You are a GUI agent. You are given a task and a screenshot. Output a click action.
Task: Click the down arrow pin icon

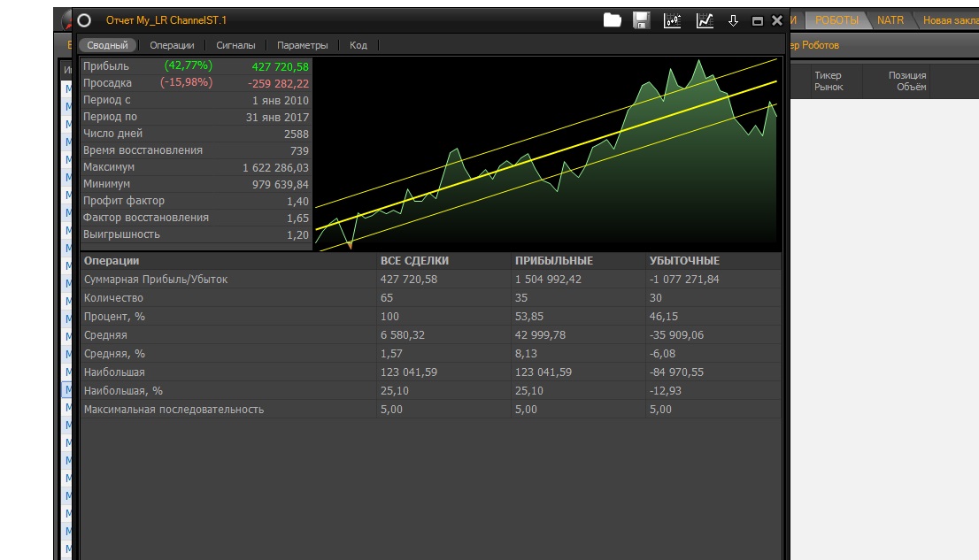click(x=733, y=20)
